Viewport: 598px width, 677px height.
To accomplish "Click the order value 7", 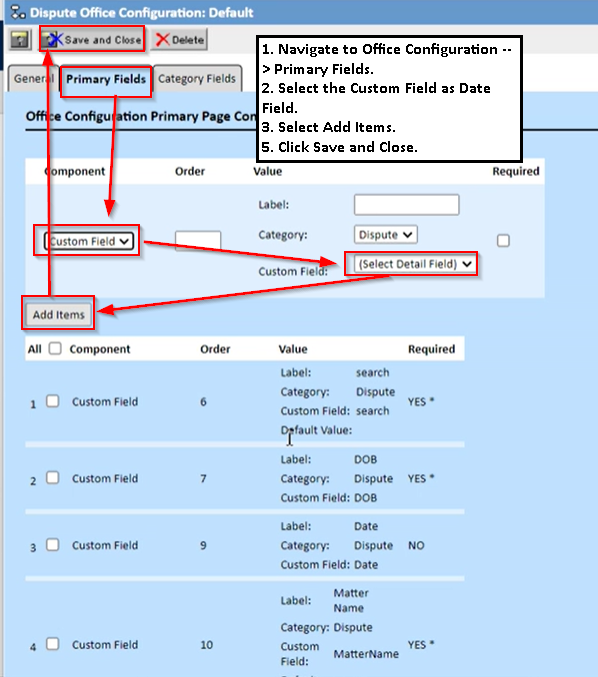I will [x=203, y=478].
